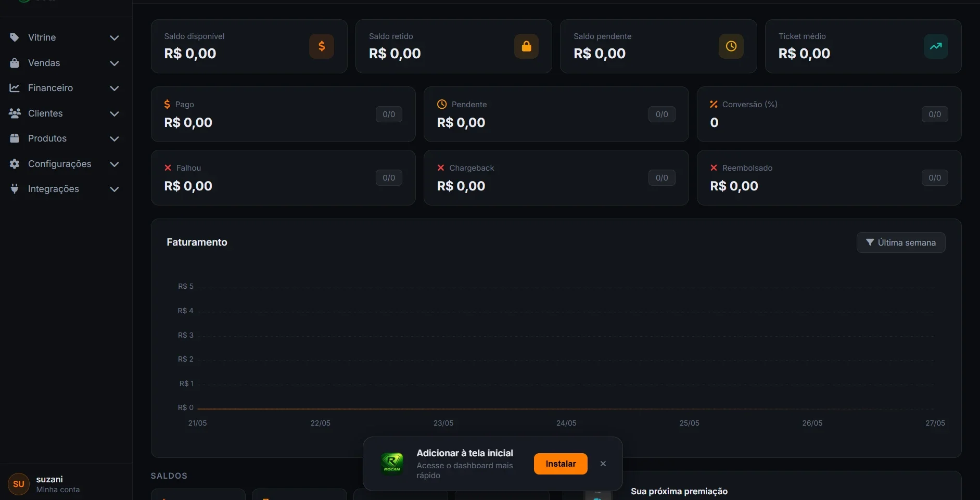This screenshot has width=980, height=500.
Task: Dismiss the Adicionar à tela inicial banner
Action: click(x=603, y=464)
